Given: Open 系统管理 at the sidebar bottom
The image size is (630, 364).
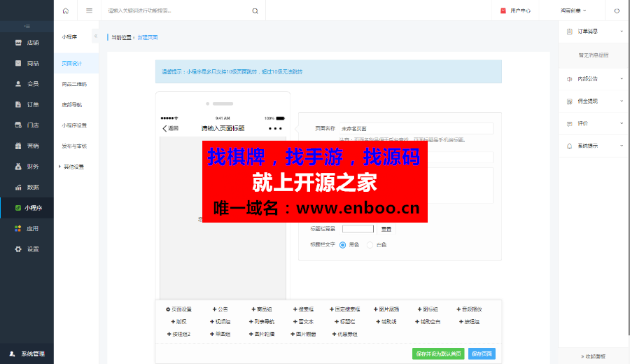Looking at the screenshot, I should 27,354.
